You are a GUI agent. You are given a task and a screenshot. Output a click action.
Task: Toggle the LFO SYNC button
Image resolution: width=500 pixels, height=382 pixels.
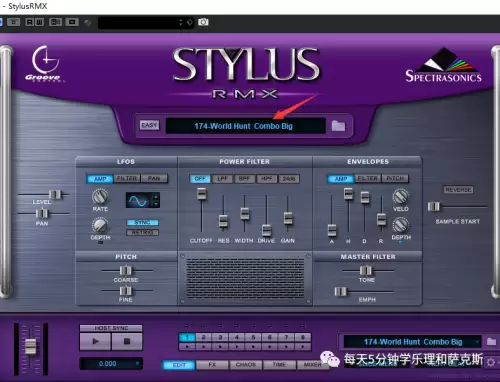point(143,223)
